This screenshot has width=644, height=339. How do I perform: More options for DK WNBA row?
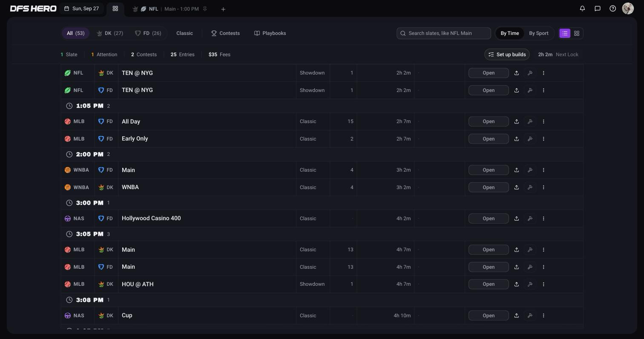coord(543,187)
